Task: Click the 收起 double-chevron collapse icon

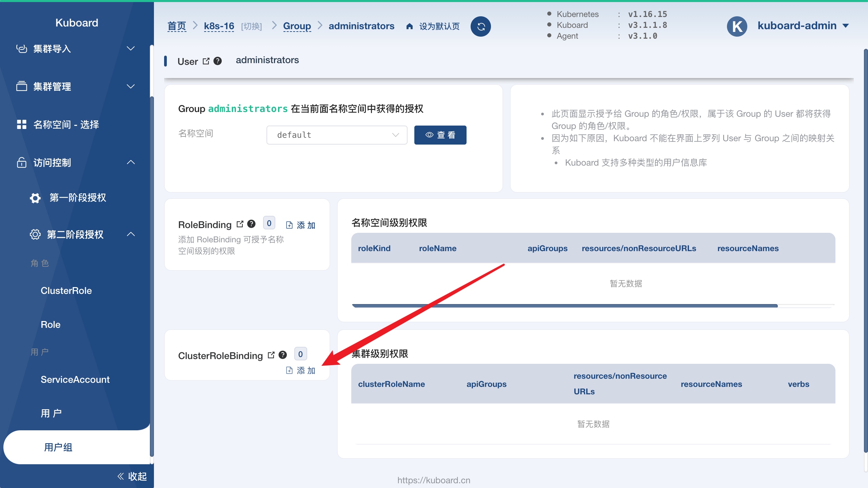Action: click(121, 476)
